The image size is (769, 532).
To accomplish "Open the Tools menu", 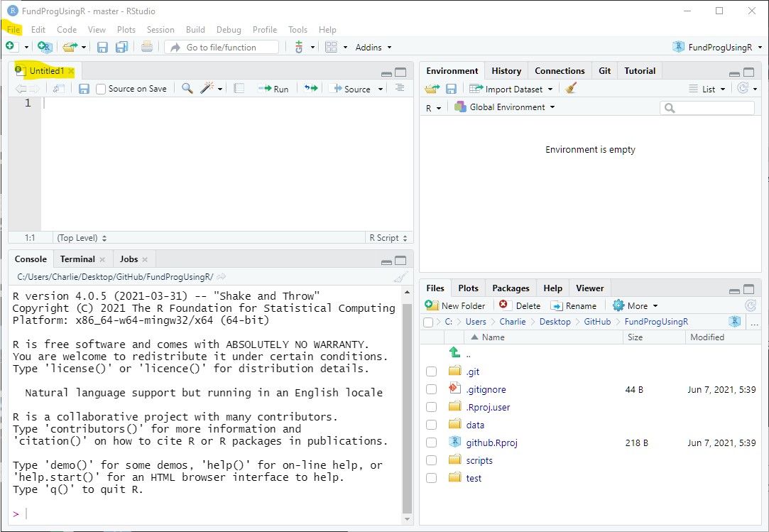I will tap(298, 29).
